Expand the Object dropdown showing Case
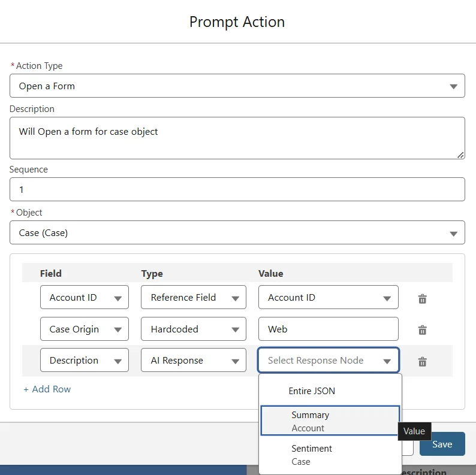The width and height of the screenshot is (476, 475). tap(237, 233)
